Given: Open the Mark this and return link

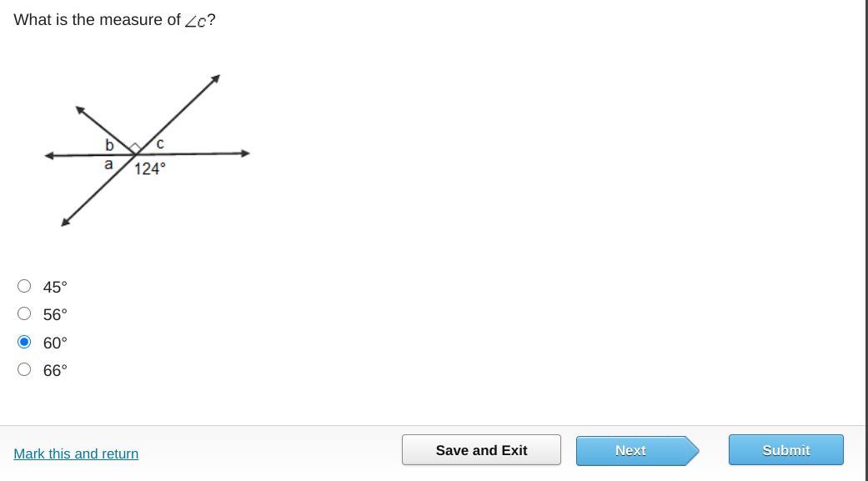Looking at the screenshot, I should click(76, 453).
